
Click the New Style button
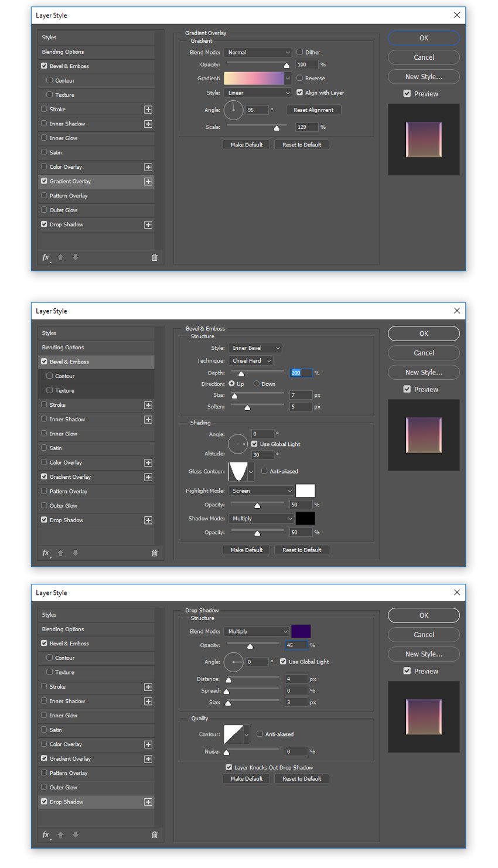pyautogui.click(x=424, y=77)
